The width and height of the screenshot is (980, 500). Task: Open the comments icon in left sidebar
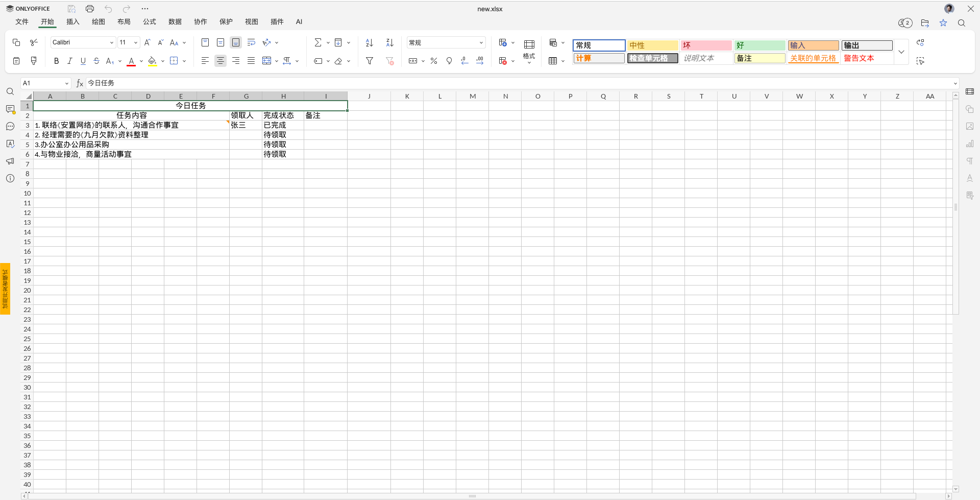pos(10,109)
